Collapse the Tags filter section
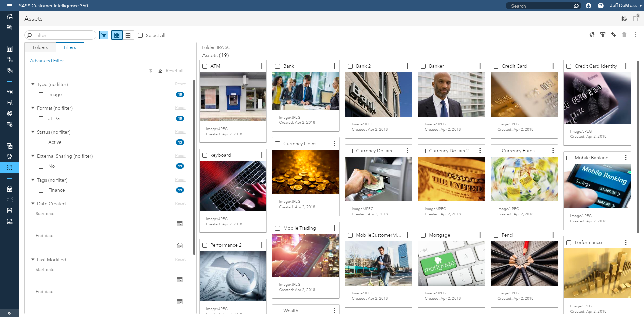This screenshot has width=644, height=317. 33,180
